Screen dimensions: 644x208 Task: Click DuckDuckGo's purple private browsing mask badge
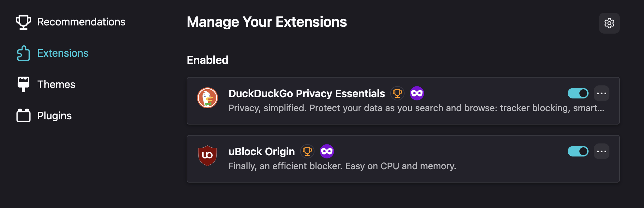click(417, 94)
